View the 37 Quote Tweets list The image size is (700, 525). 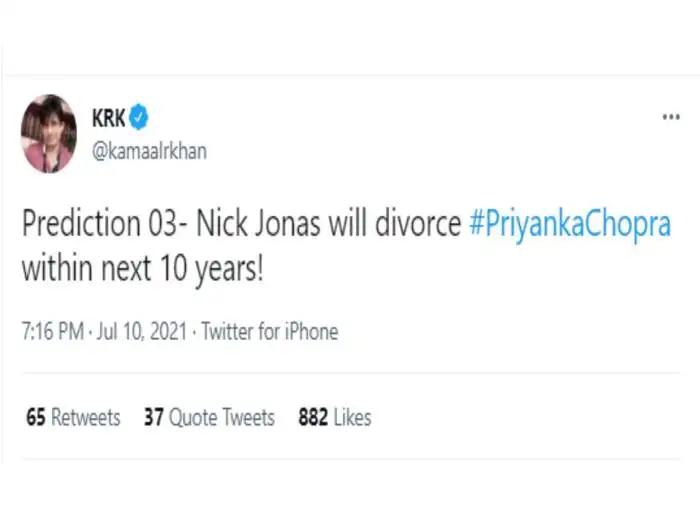pos(209,417)
